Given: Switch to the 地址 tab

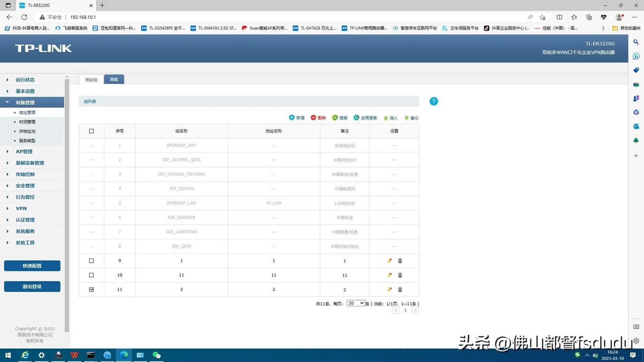Looking at the screenshot, I should (114, 79).
